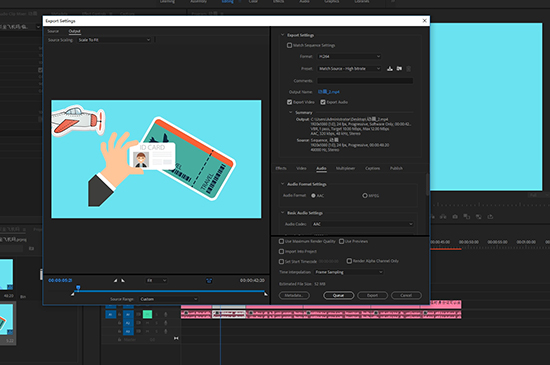This screenshot has height=365, width=550.
Task: Click the Delete Preset trash icon
Action: click(x=408, y=69)
